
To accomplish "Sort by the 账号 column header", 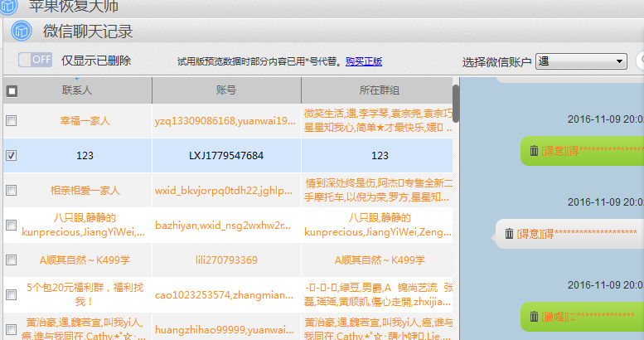I will 226,90.
